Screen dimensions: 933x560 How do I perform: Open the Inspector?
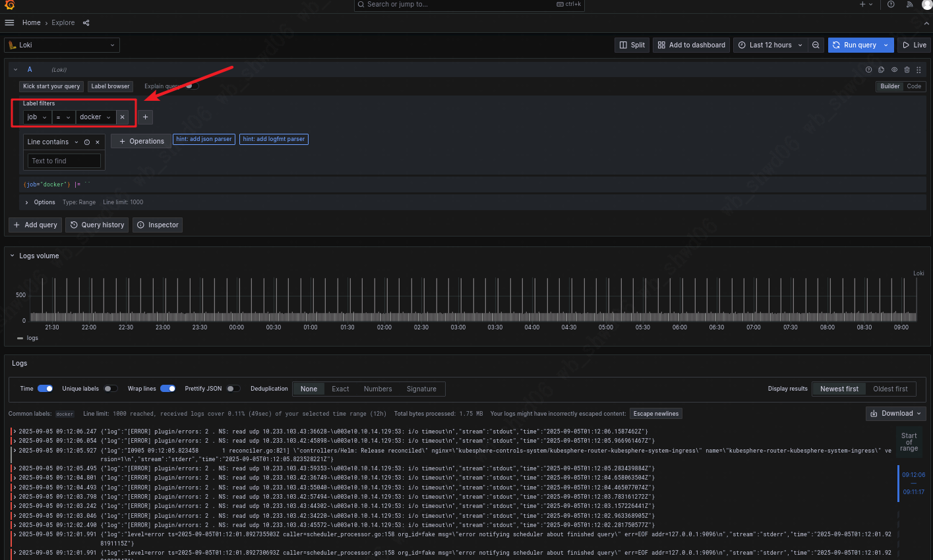[158, 225]
